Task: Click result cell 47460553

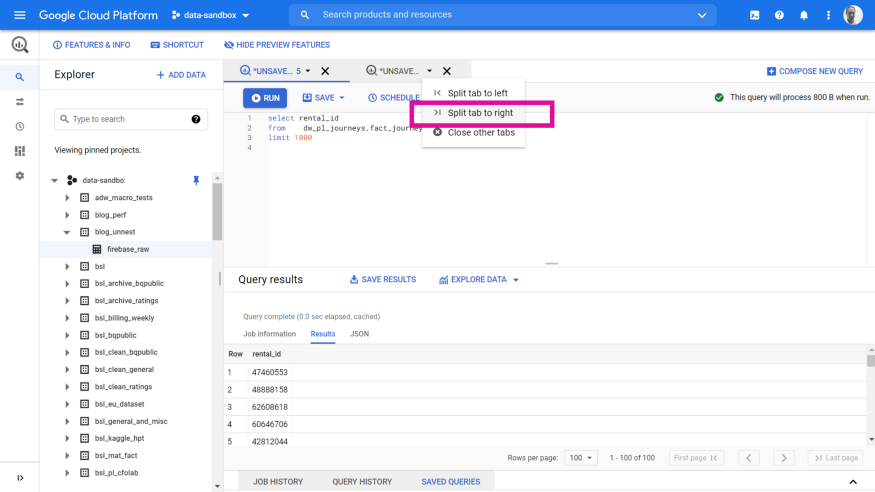Action: [x=270, y=372]
